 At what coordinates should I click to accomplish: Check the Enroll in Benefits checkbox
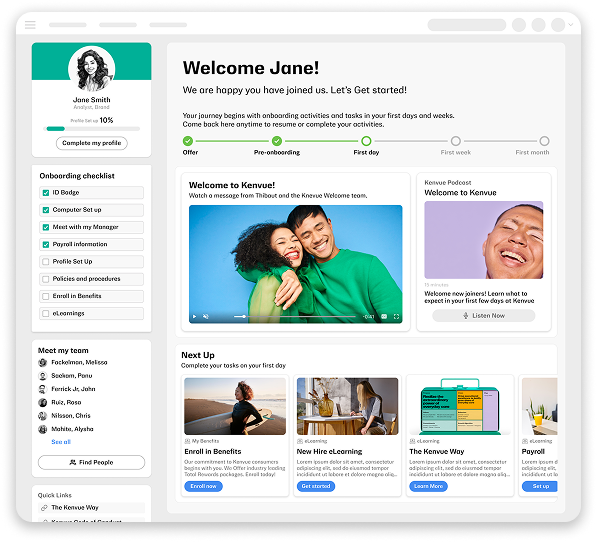[x=46, y=296]
